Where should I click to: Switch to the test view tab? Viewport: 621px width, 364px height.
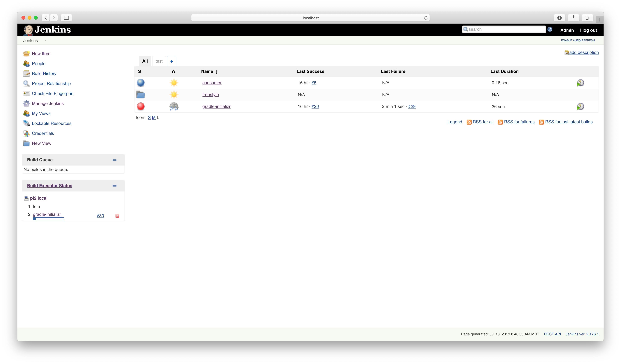coord(159,61)
